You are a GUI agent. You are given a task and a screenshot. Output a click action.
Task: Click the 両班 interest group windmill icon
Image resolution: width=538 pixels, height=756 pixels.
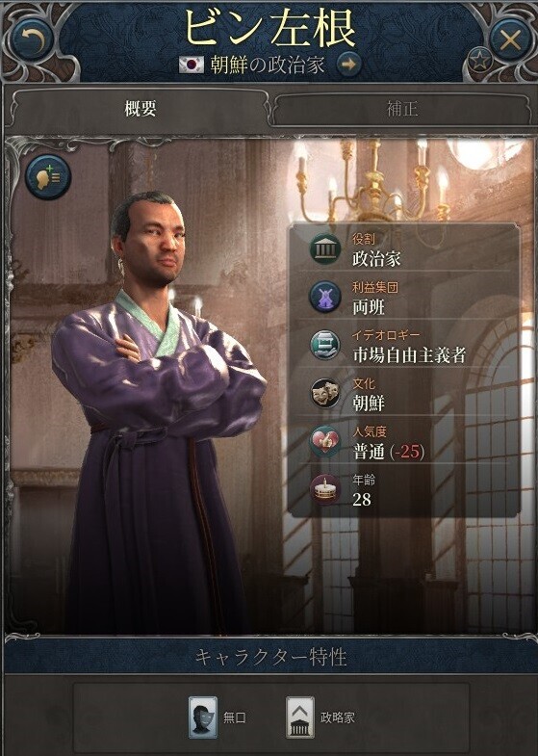(325, 297)
